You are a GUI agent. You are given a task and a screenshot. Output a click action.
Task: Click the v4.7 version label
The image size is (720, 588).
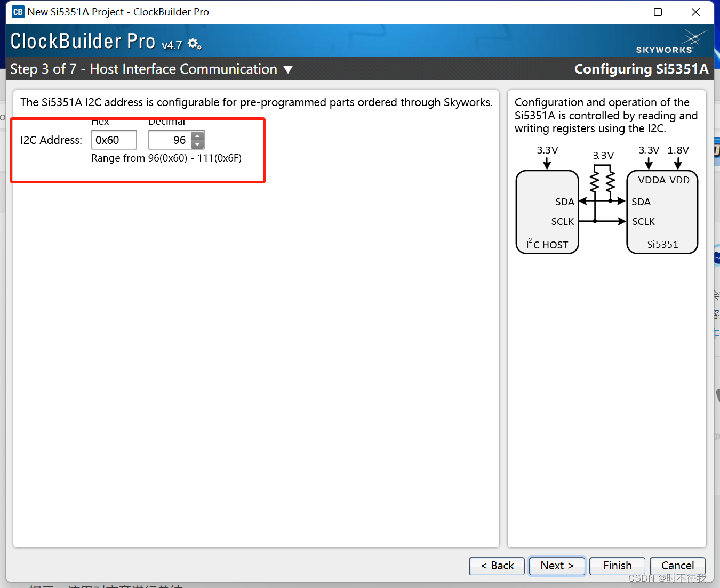pos(172,45)
